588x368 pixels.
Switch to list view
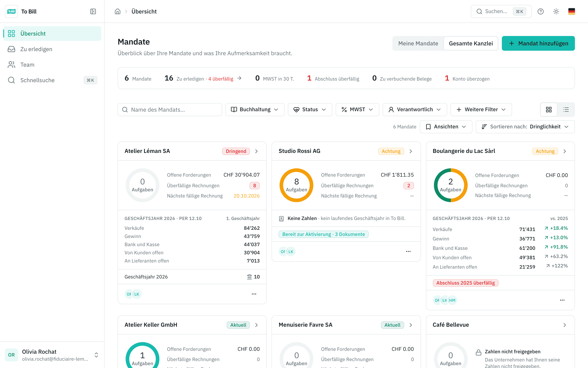pos(566,110)
